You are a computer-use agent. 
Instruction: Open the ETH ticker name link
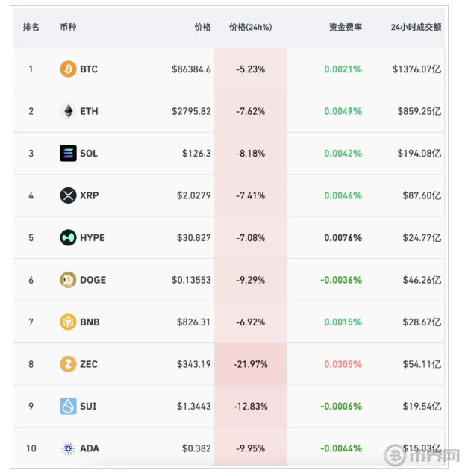pos(89,111)
